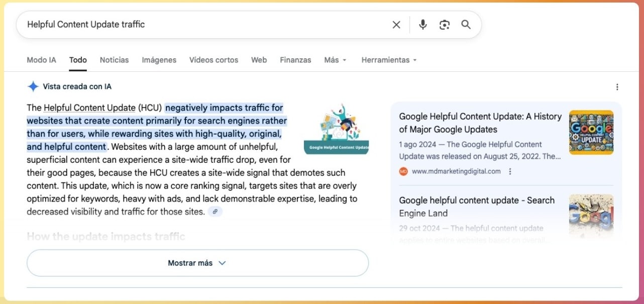Open Google Lens image search icon
Viewport: 644px width, 304px height.
tap(444, 25)
